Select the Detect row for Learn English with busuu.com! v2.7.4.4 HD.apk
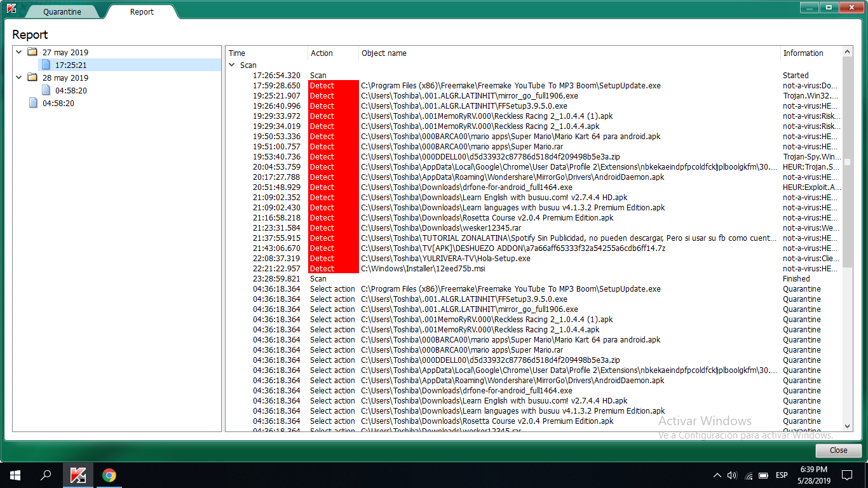The height and width of the screenshot is (488, 868). (535, 197)
